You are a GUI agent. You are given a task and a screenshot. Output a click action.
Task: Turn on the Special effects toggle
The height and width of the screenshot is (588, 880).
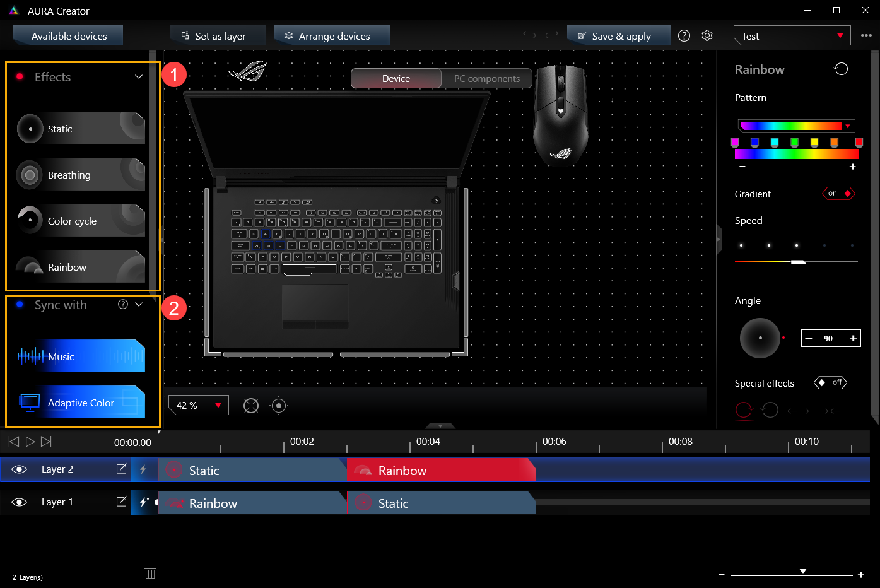pos(830,382)
